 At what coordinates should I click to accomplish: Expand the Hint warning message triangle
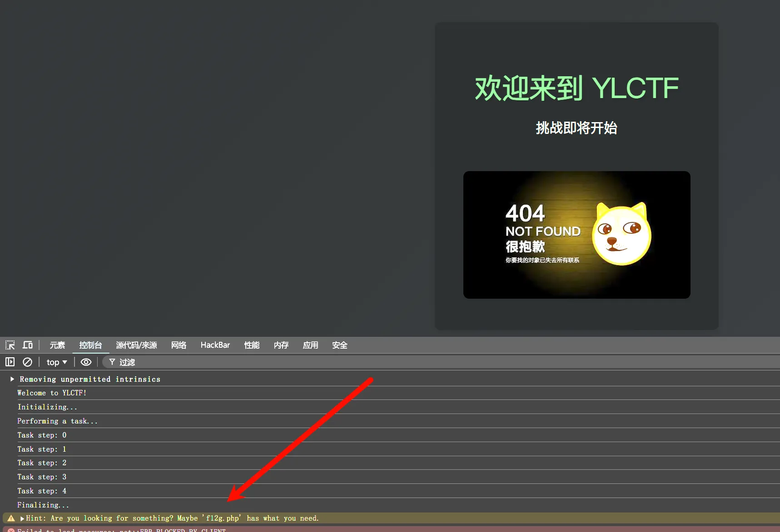pos(22,518)
